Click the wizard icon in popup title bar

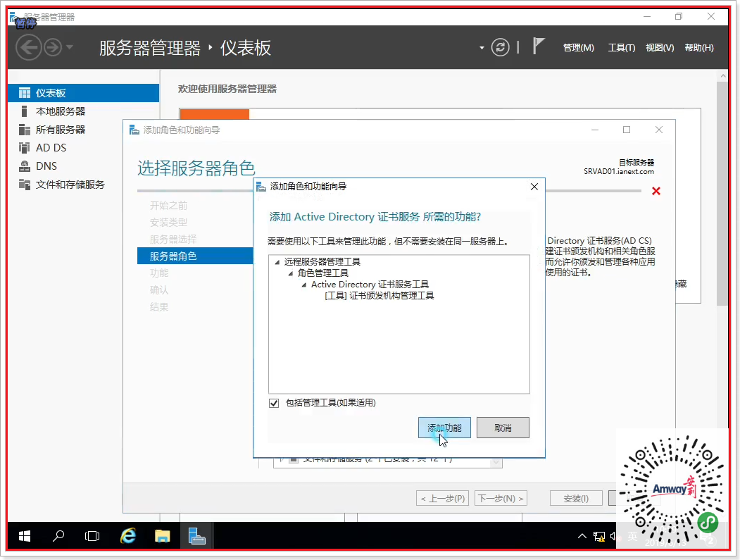261,187
